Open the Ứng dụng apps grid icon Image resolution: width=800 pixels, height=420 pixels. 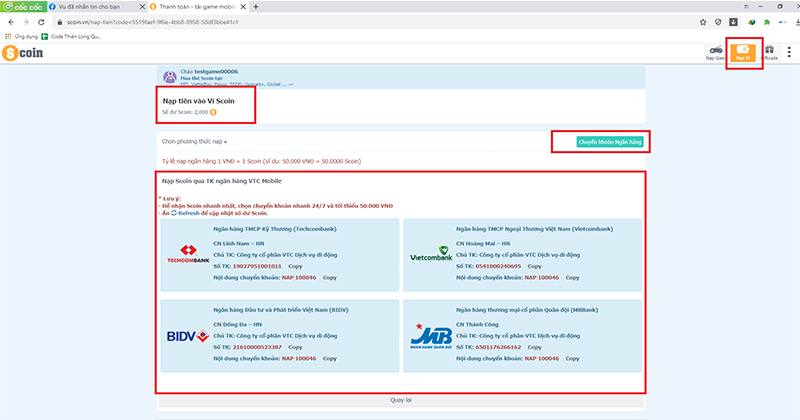point(8,36)
